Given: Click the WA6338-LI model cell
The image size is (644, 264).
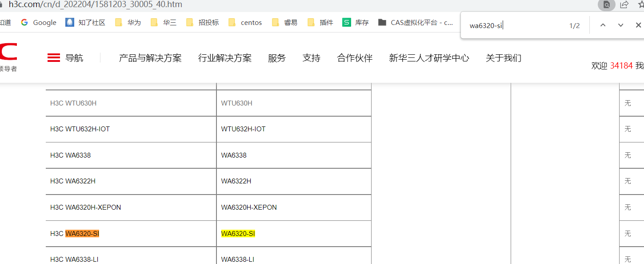Looking at the screenshot, I should pyautogui.click(x=294, y=256).
